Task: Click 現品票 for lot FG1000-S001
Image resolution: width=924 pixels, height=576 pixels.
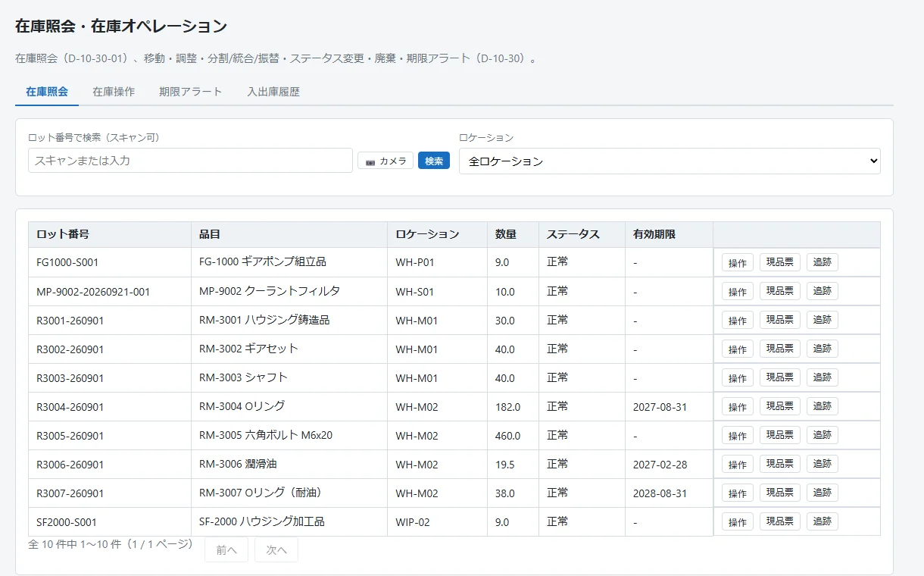Action: coord(780,263)
